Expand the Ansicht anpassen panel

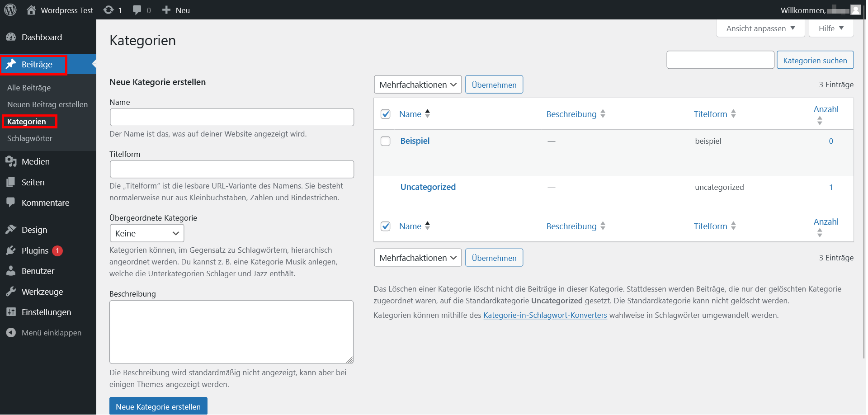point(760,28)
